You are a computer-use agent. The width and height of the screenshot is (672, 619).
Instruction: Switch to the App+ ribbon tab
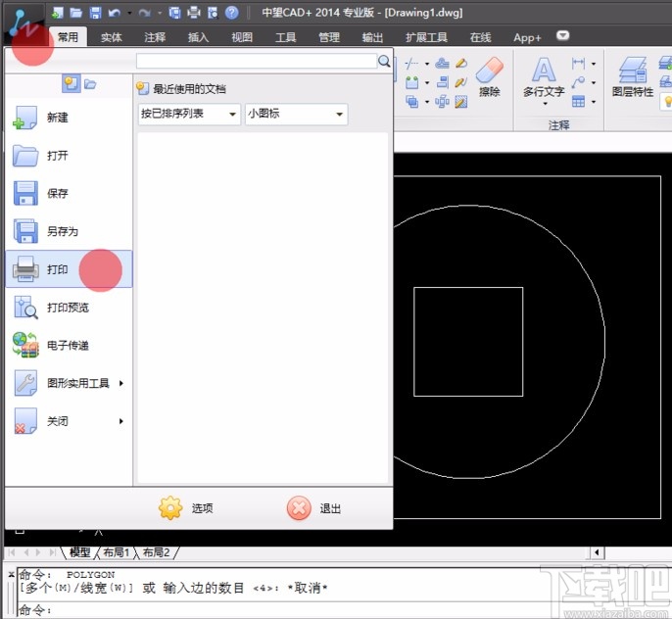pyautogui.click(x=527, y=37)
